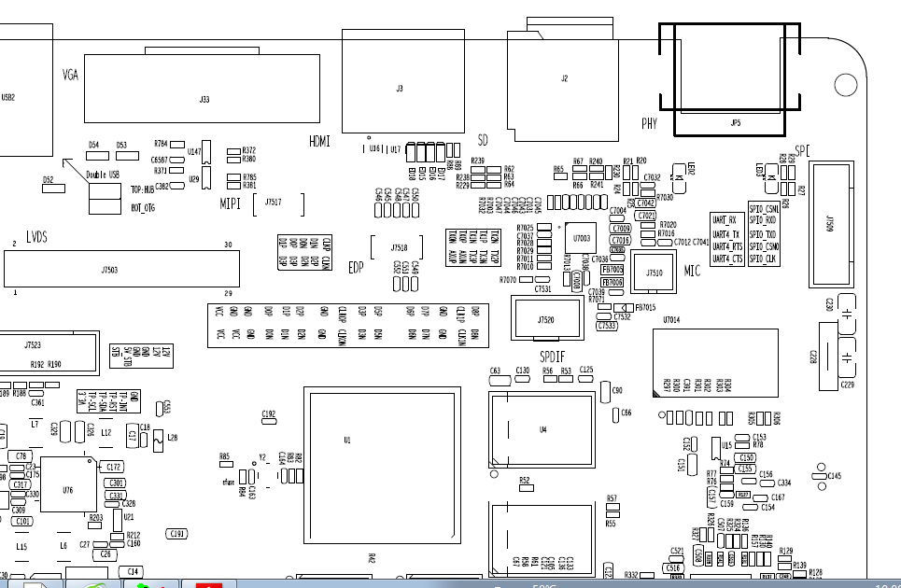Click the SPI0_RXD pin label

[x=763, y=220]
